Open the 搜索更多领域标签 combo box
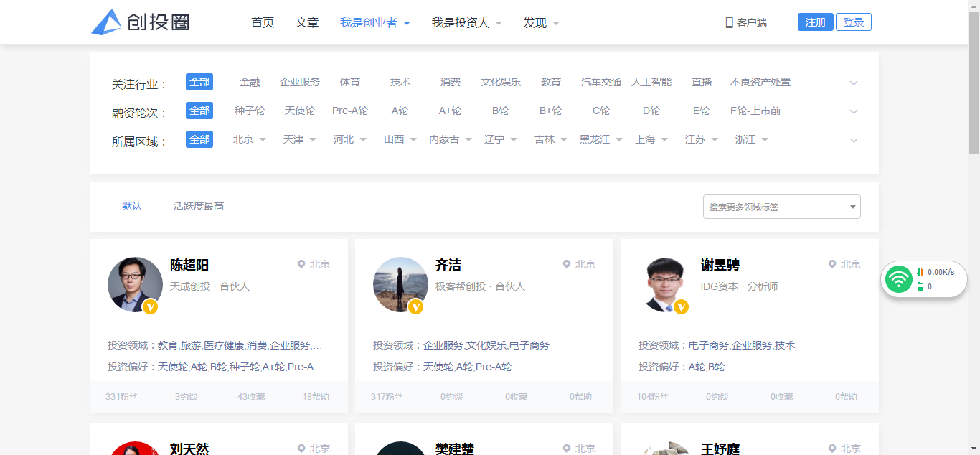 (781, 207)
